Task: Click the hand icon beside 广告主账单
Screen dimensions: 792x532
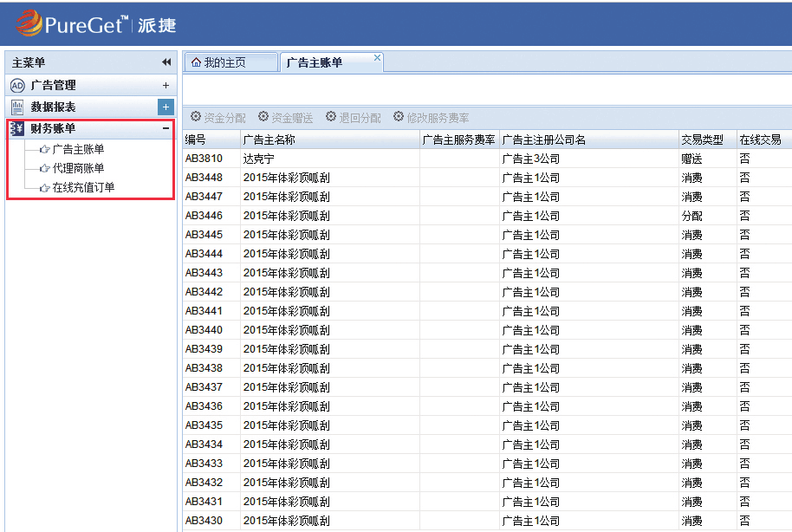Action: pos(44,150)
